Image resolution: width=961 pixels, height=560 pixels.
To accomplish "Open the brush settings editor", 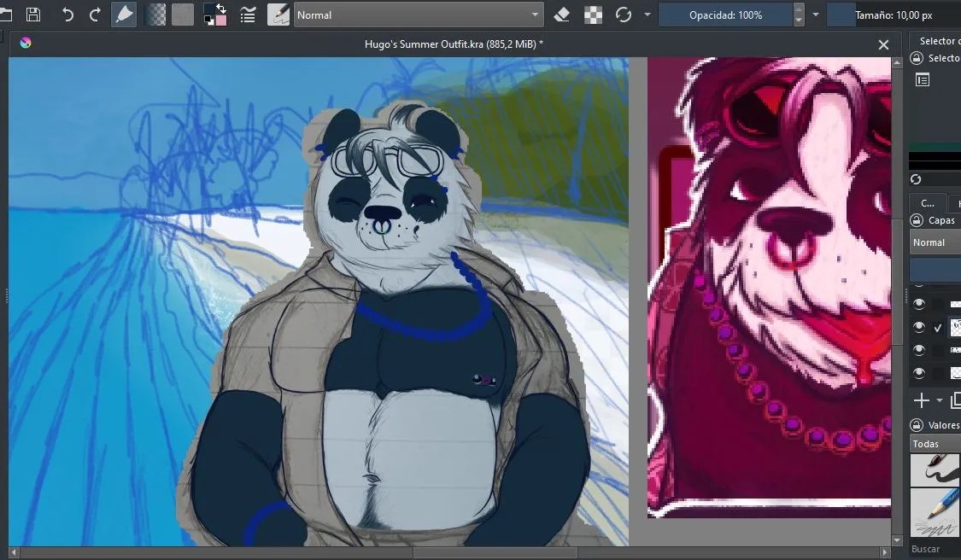I will [x=248, y=15].
